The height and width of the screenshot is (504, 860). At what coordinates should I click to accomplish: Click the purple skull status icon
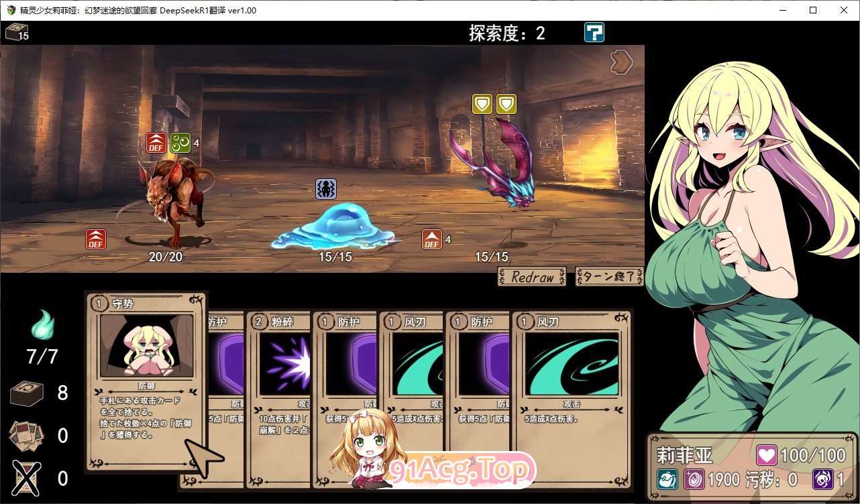pyautogui.click(x=823, y=479)
